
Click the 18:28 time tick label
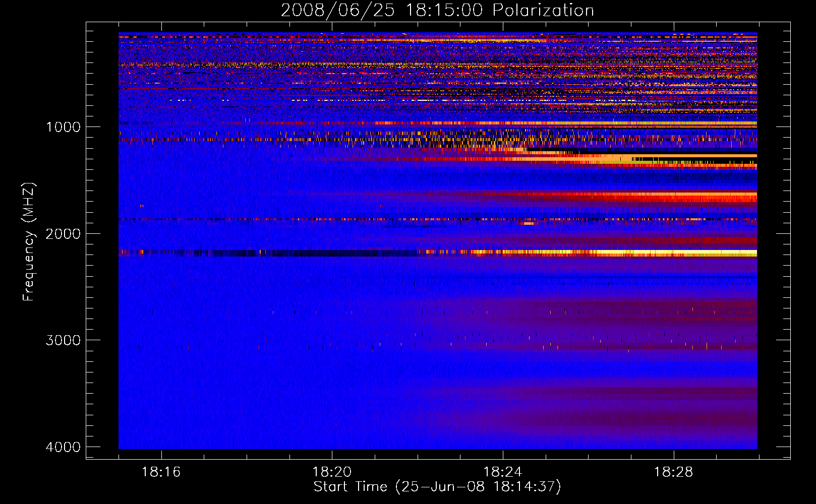click(x=674, y=472)
